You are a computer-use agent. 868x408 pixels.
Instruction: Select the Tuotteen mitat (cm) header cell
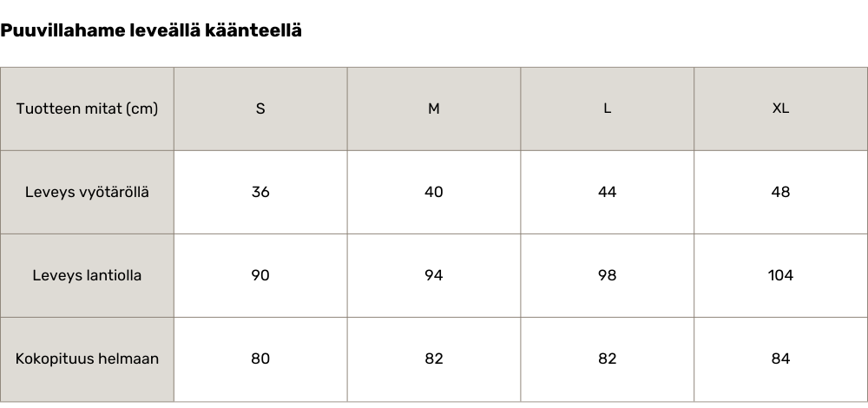[x=87, y=109]
